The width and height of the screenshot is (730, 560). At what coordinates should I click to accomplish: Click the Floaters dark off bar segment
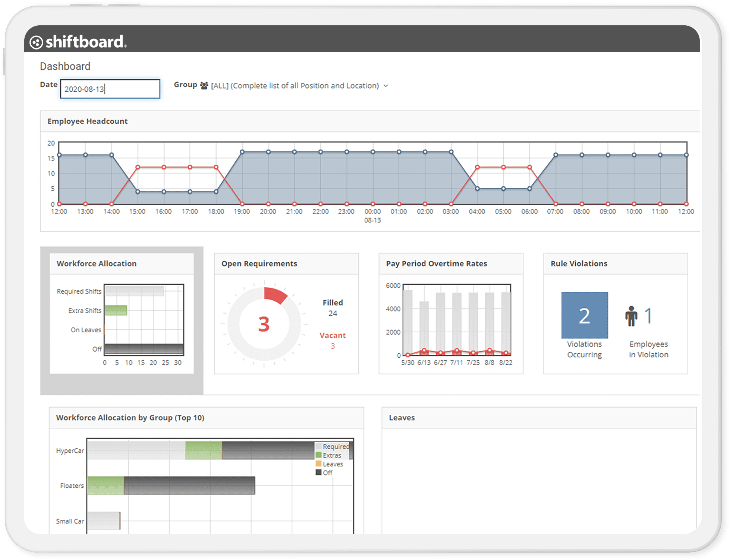pyautogui.click(x=189, y=485)
